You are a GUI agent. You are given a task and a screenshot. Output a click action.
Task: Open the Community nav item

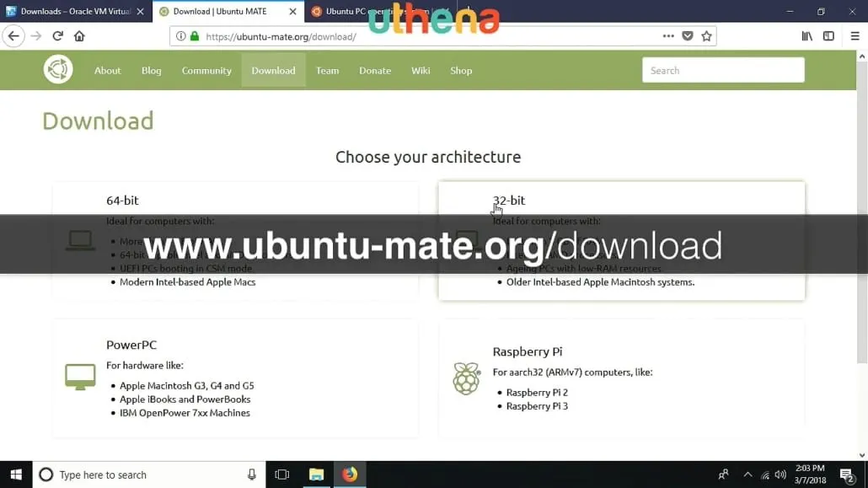pyautogui.click(x=206, y=70)
